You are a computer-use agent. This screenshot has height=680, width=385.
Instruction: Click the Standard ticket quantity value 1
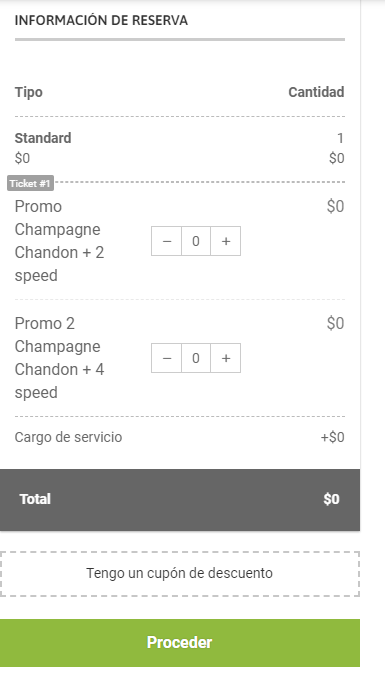click(x=340, y=138)
